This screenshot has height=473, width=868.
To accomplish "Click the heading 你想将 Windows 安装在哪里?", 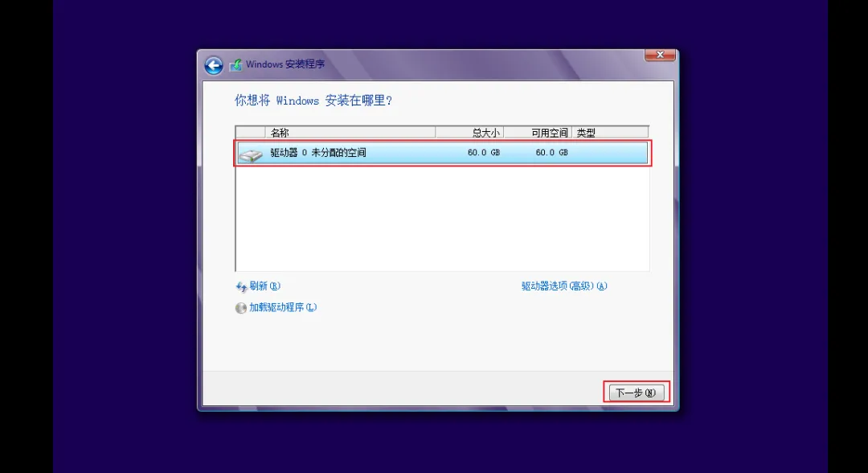I will pos(313,101).
